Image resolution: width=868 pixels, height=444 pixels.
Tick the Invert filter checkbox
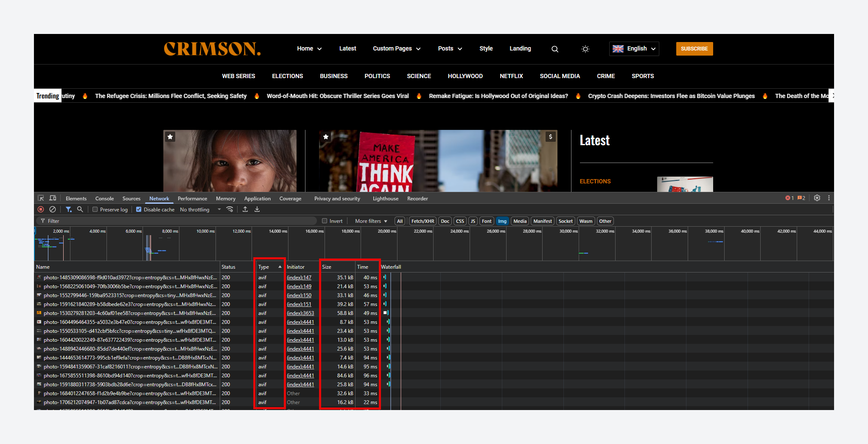(325, 221)
